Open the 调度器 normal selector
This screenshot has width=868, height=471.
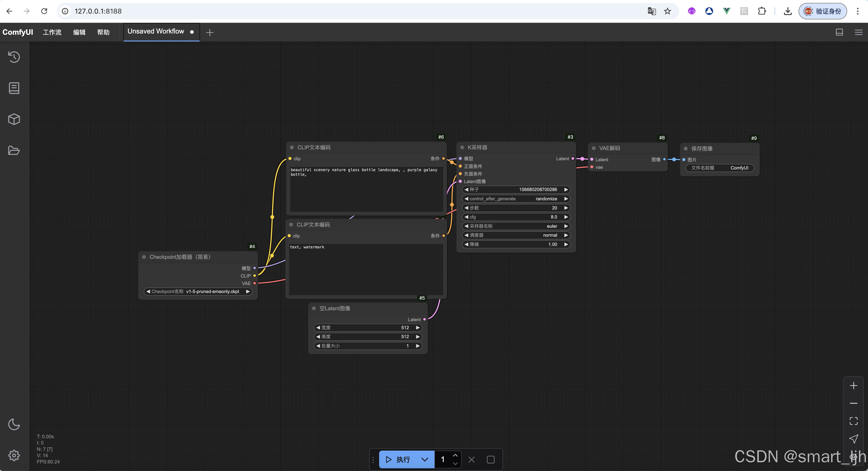click(x=516, y=235)
